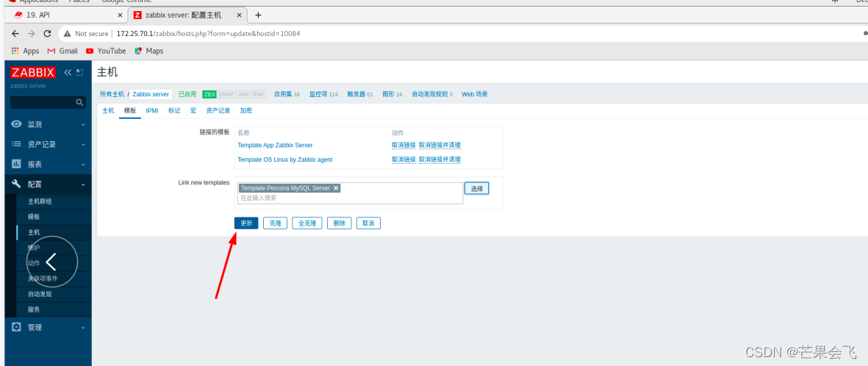Screen dimensions: 868x366
Task: Switch to the 加密 form tab
Action: [x=246, y=111]
